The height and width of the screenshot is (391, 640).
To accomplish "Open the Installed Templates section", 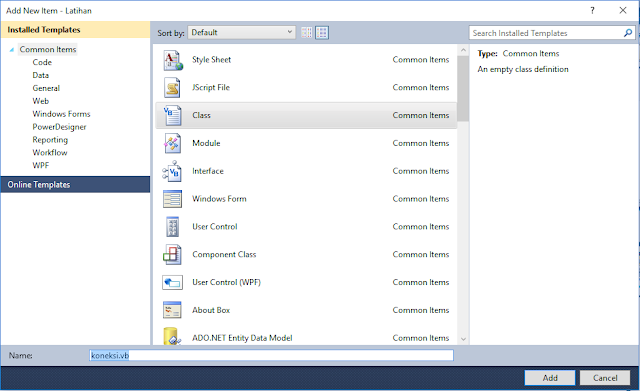I will 76,30.
